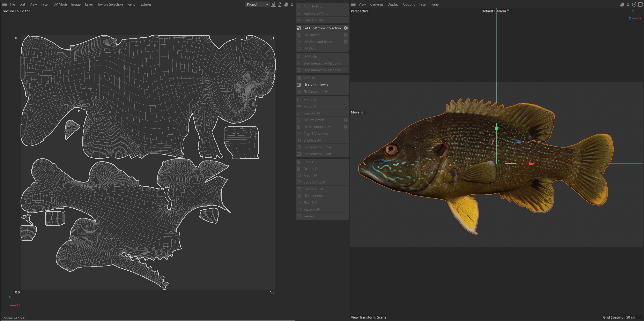Click the Move tool crosshair indicator
Image resolution: width=644 pixels, height=321 pixels.
point(363,112)
